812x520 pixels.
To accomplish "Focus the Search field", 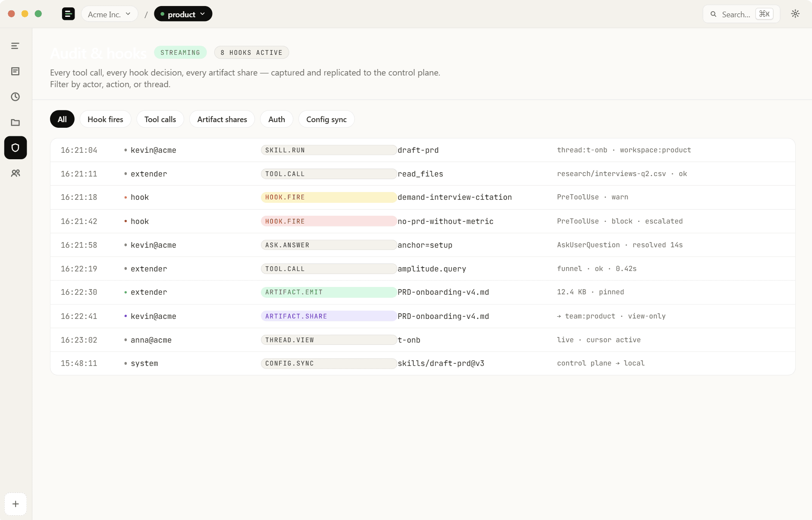I will point(741,14).
